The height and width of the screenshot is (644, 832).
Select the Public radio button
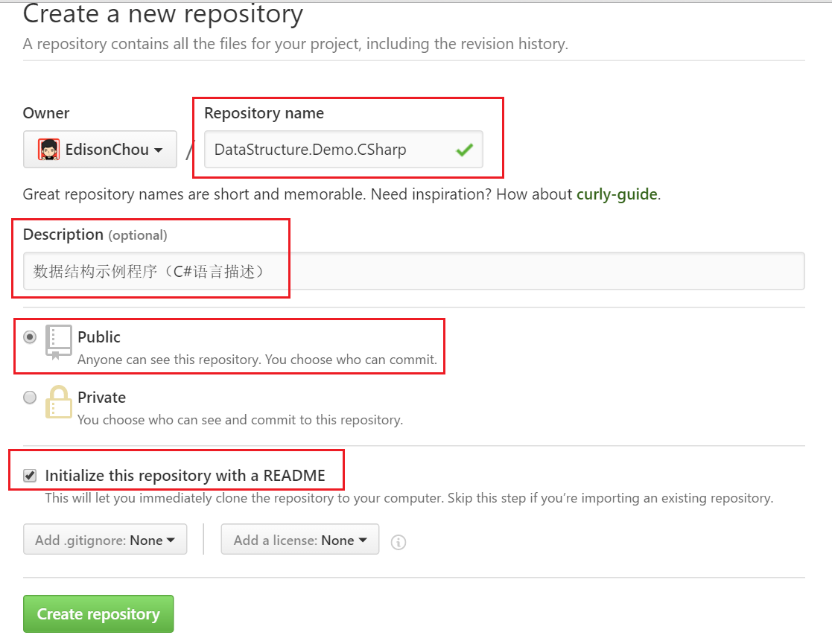[x=30, y=337]
